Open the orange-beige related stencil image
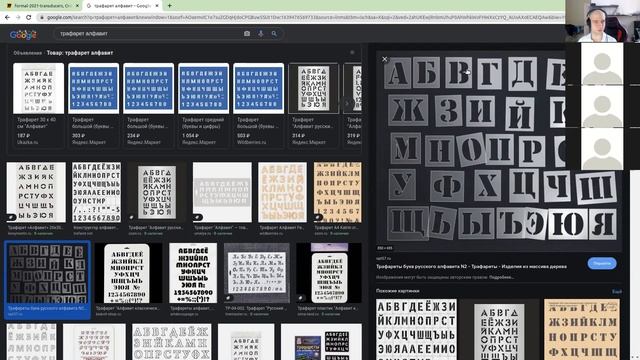Image resolution: width=640 pixels, height=360 pixels. [582, 329]
